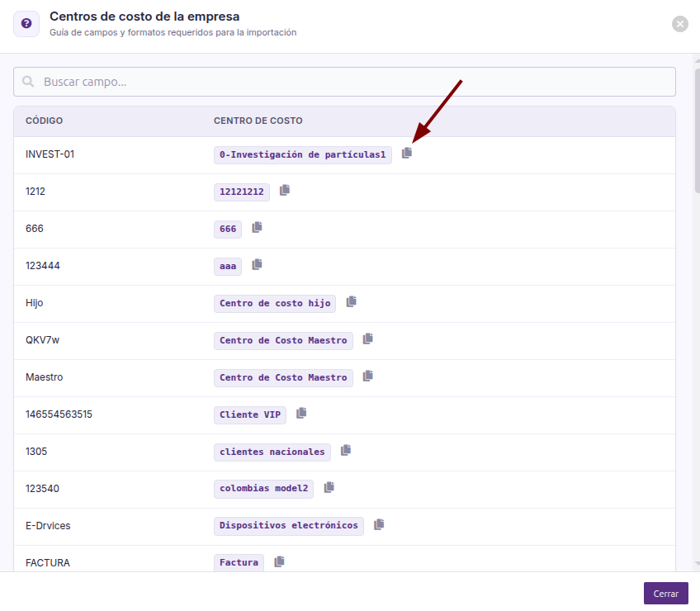Copy the clientes nacionales name

click(346, 450)
